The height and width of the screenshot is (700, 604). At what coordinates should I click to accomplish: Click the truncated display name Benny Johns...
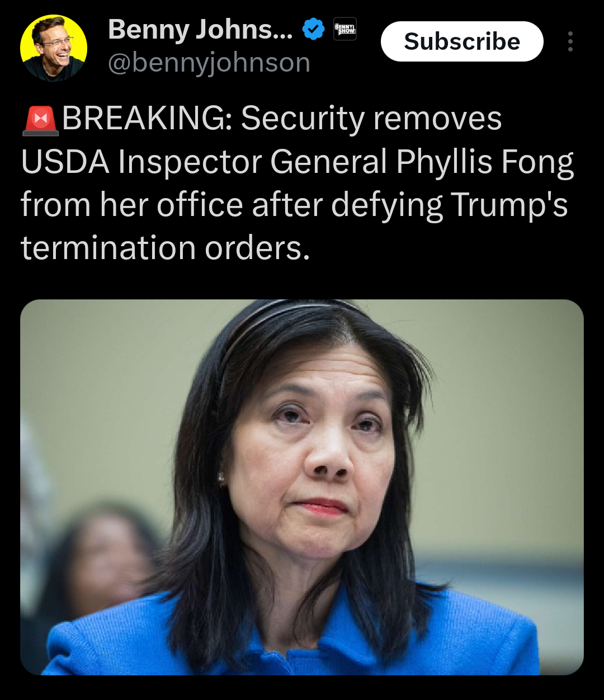pyautogui.click(x=200, y=29)
